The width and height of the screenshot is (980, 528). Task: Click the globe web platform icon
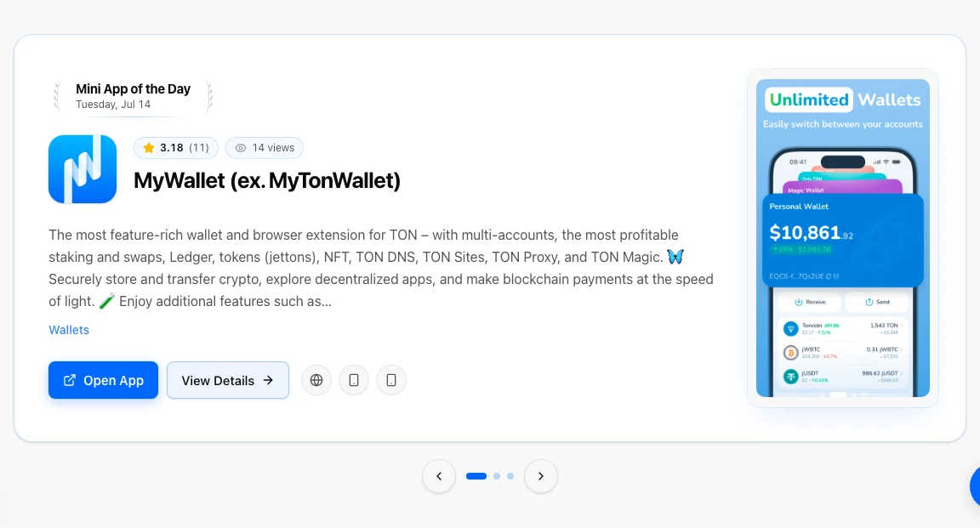tap(316, 380)
